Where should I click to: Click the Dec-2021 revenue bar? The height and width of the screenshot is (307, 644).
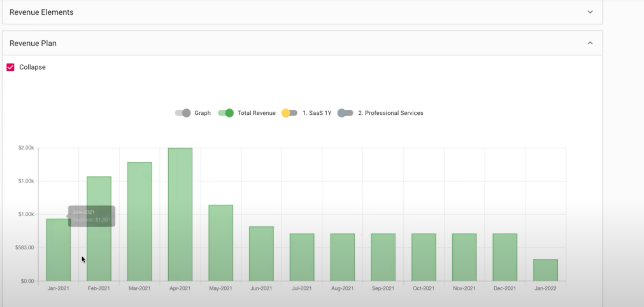505,257
